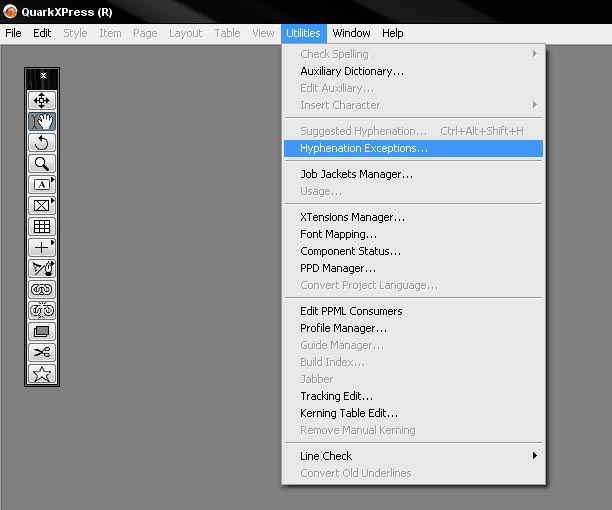Image resolution: width=612 pixels, height=510 pixels.
Task: Select the Linking tool
Action: click(x=42, y=290)
